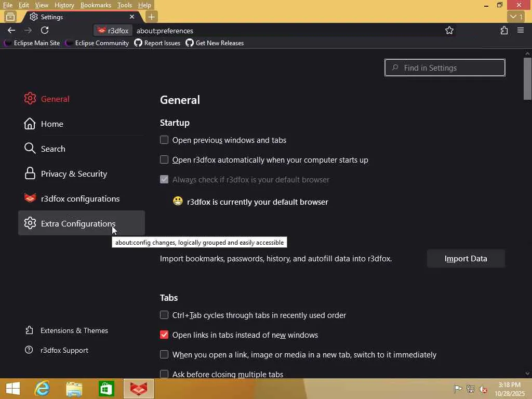The image size is (532, 399).
Task: Open Extra Configurations category
Action: pyautogui.click(x=82, y=223)
